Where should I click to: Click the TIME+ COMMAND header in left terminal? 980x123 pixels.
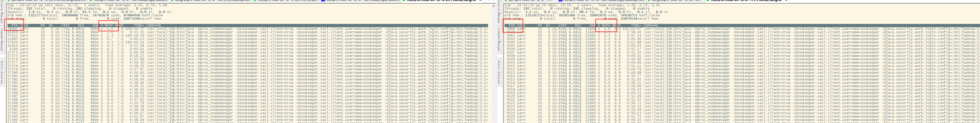coord(147,25)
